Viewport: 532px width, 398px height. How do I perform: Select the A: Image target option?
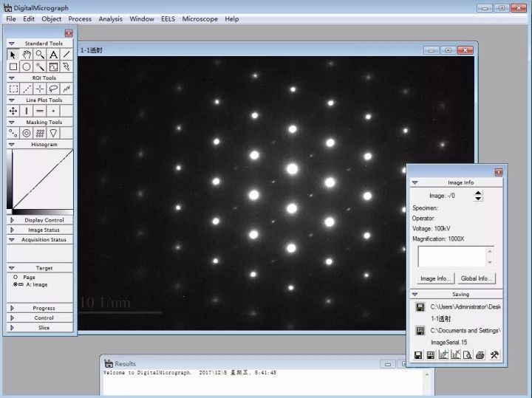[16, 284]
